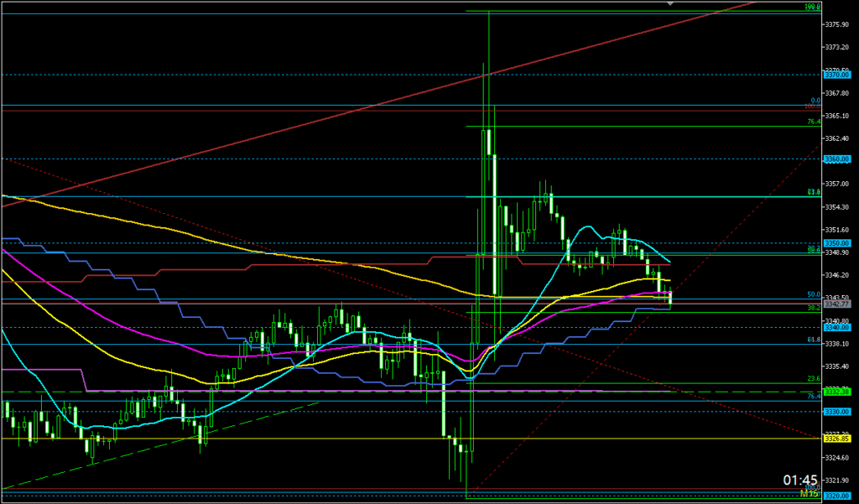859x504 pixels.
Task: Click the 3321.90 axis price
Action: 836,480
